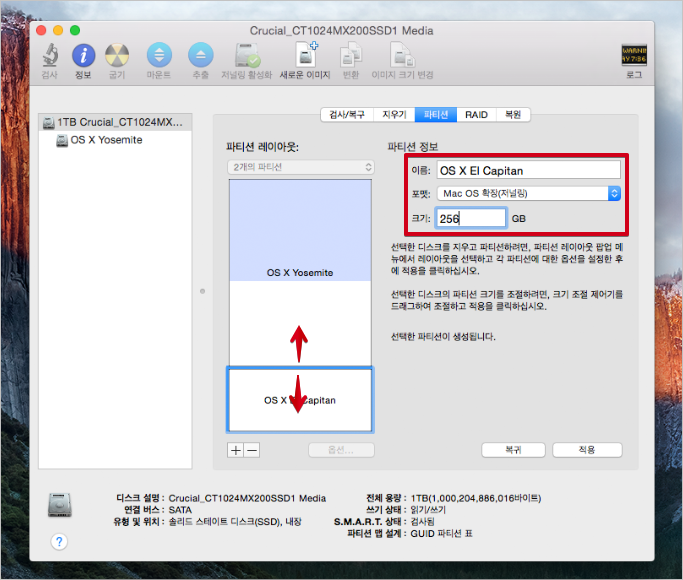Click the 파티션 레이아웃 label
Screen dimensions: 683x580
(263, 147)
